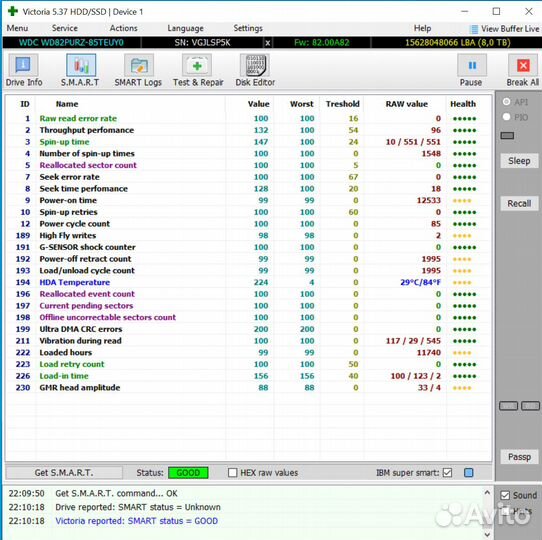Click the log scroll down arrow

(487, 534)
